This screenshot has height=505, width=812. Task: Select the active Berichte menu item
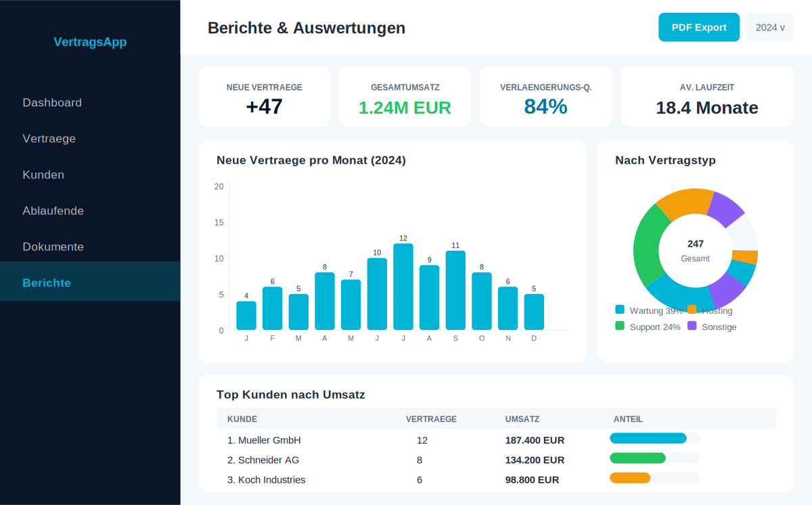tap(47, 283)
